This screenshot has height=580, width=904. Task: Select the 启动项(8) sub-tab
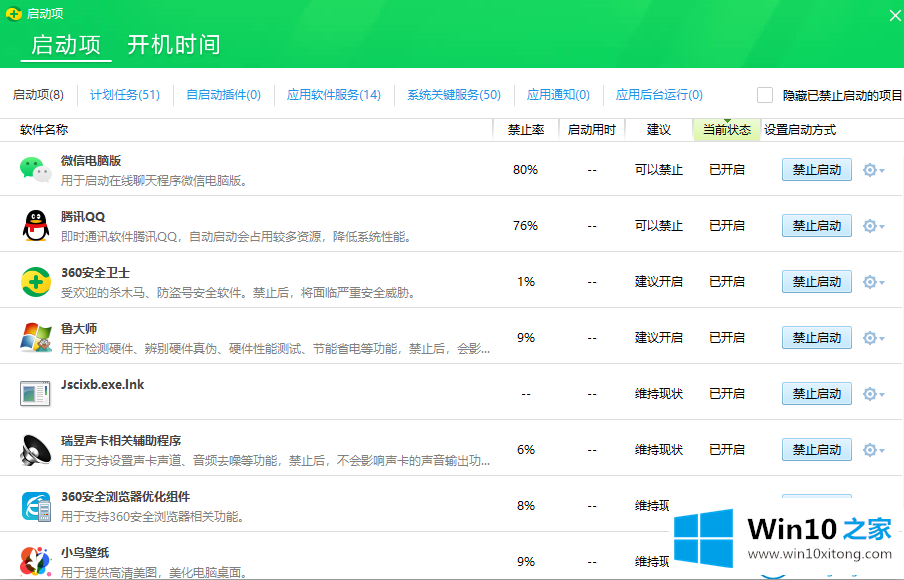pos(38,95)
